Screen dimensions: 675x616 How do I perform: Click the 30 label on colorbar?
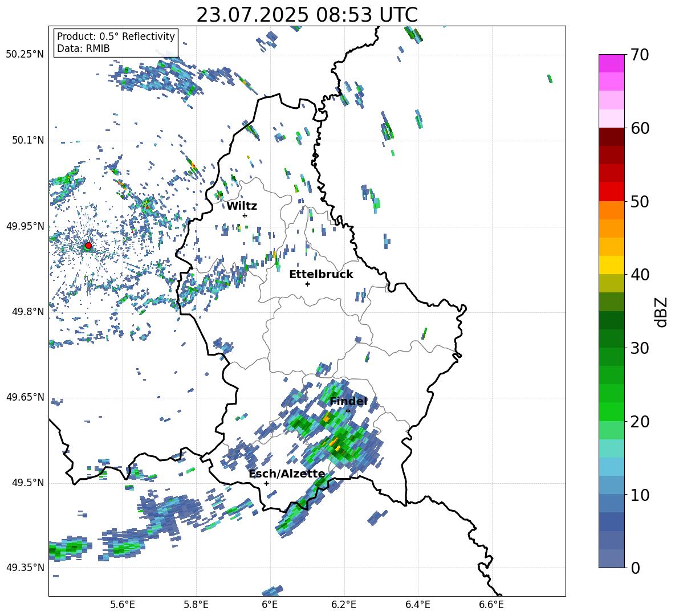point(640,348)
